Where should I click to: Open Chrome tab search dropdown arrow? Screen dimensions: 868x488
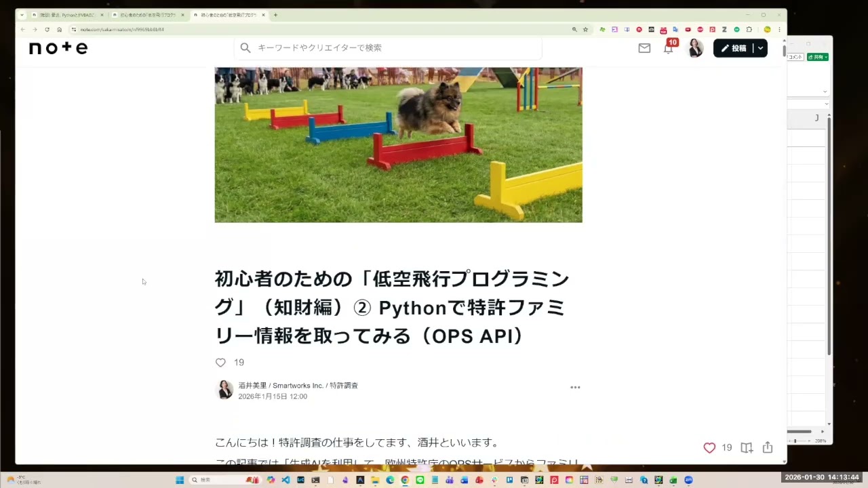22,15
